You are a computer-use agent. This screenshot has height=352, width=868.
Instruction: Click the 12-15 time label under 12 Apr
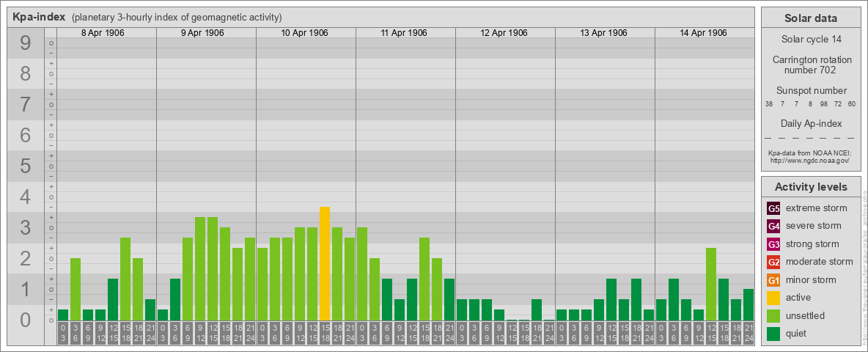(512, 333)
